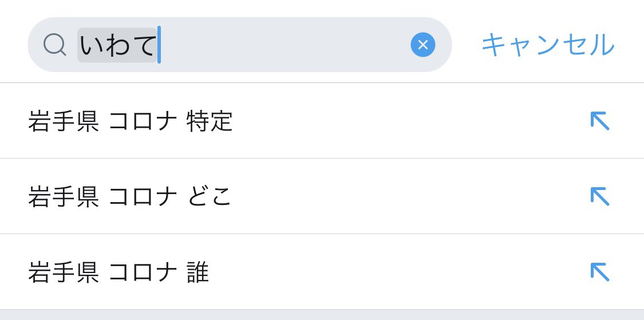Click 岩手県 in the first suggestion row
The height and width of the screenshot is (320, 644).
point(63,121)
